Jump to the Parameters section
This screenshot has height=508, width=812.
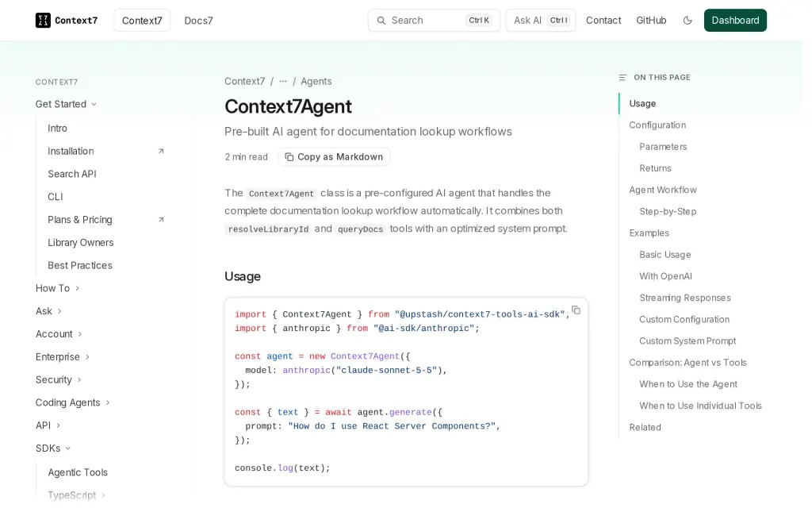(663, 147)
